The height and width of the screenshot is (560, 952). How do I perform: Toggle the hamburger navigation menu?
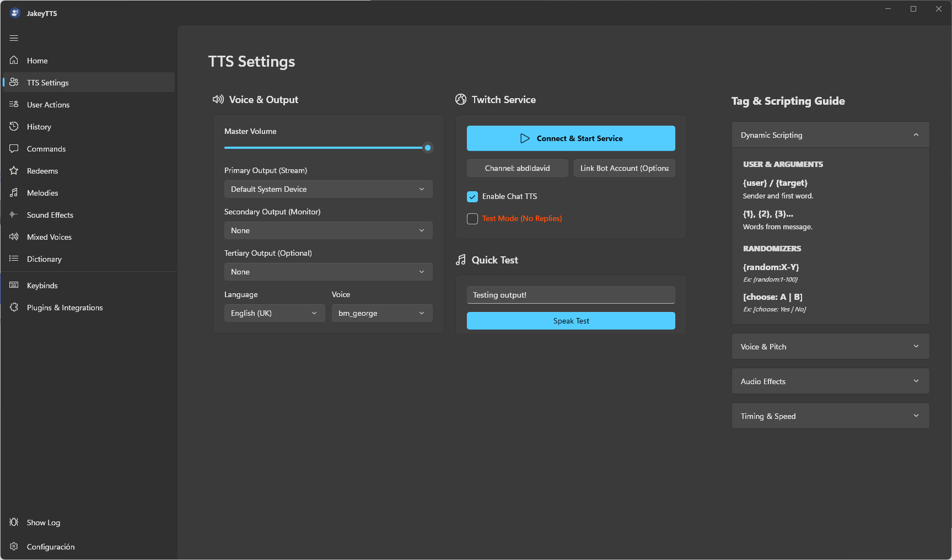coord(14,38)
